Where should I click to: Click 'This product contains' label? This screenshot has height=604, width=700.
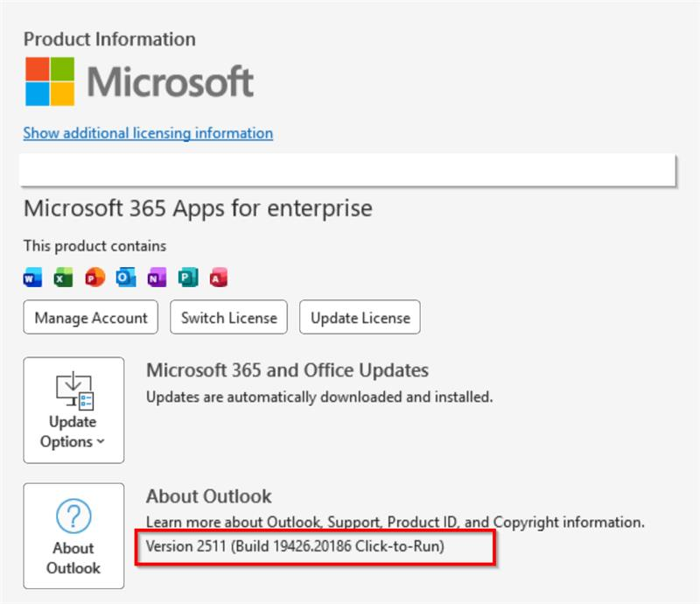point(94,246)
